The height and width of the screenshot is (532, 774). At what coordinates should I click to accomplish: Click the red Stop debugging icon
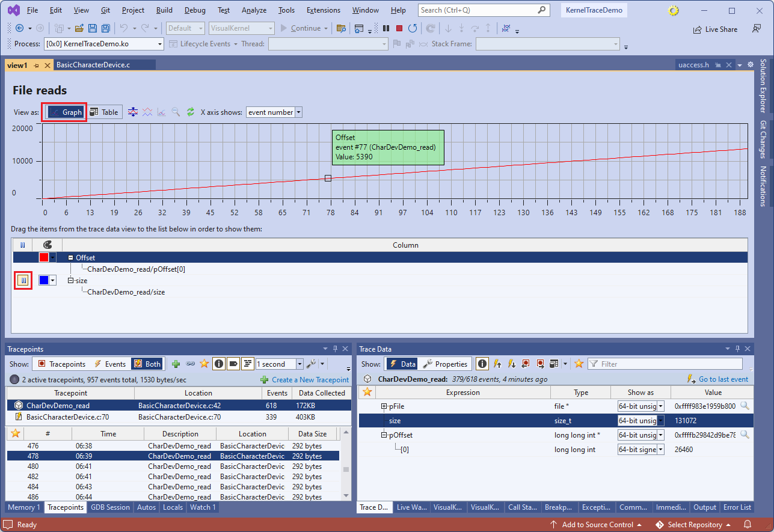399,28
